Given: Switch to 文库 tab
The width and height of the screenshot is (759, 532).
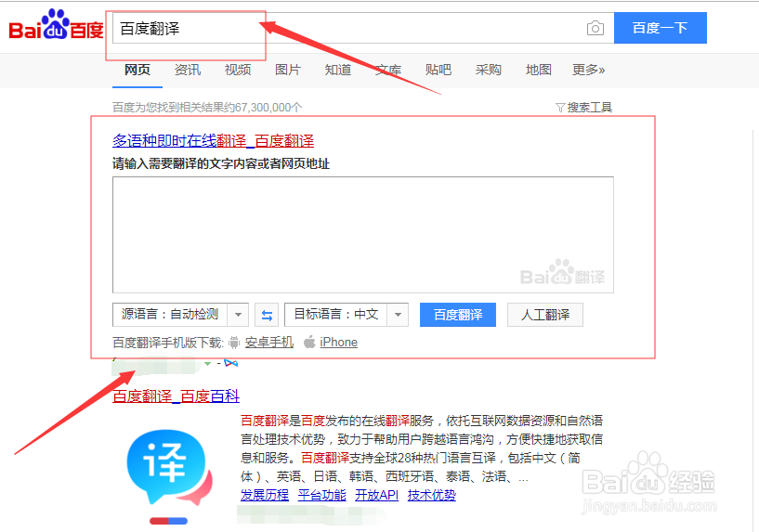Looking at the screenshot, I should 388,71.
